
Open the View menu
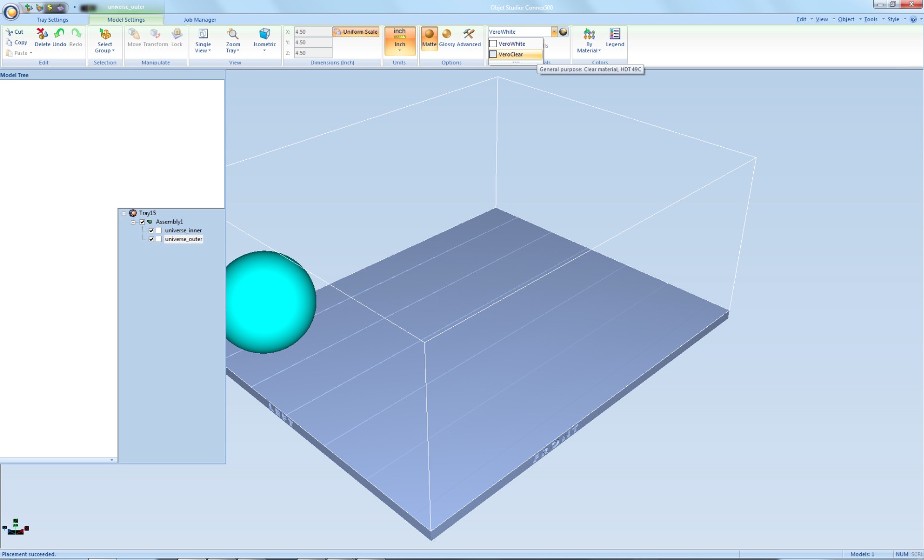(822, 19)
